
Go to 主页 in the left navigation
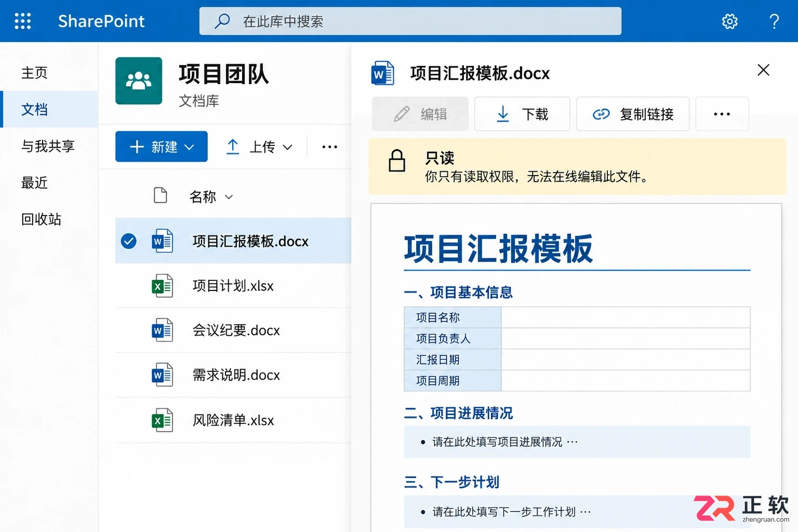pyautogui.click(x=34, y=73)
